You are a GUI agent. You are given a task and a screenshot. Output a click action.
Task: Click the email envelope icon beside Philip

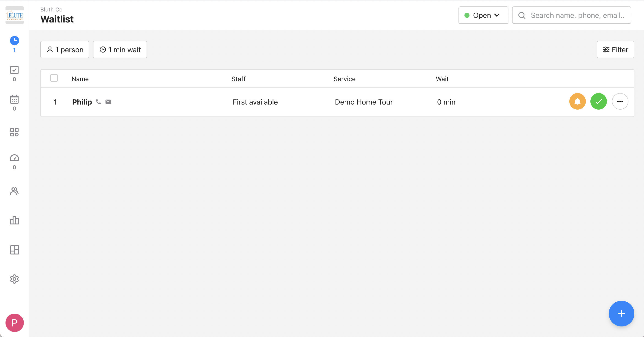pyautogui.click(x=108, y=102)
